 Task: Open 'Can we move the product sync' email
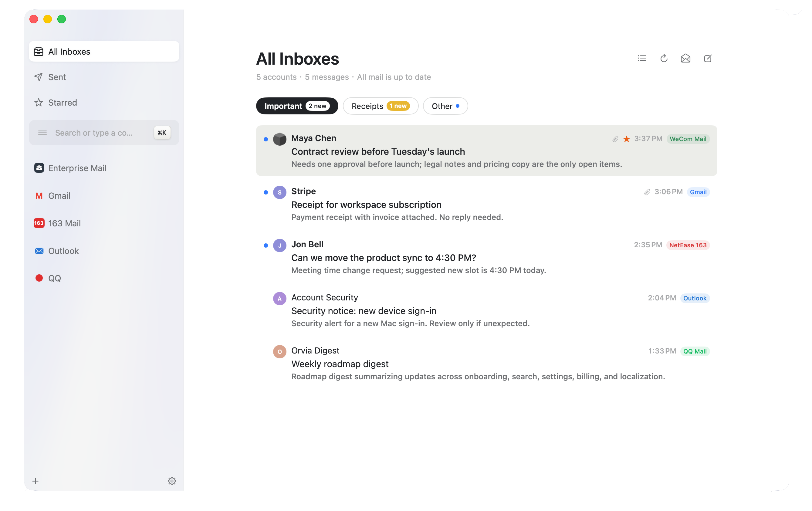tap(487, 257)
